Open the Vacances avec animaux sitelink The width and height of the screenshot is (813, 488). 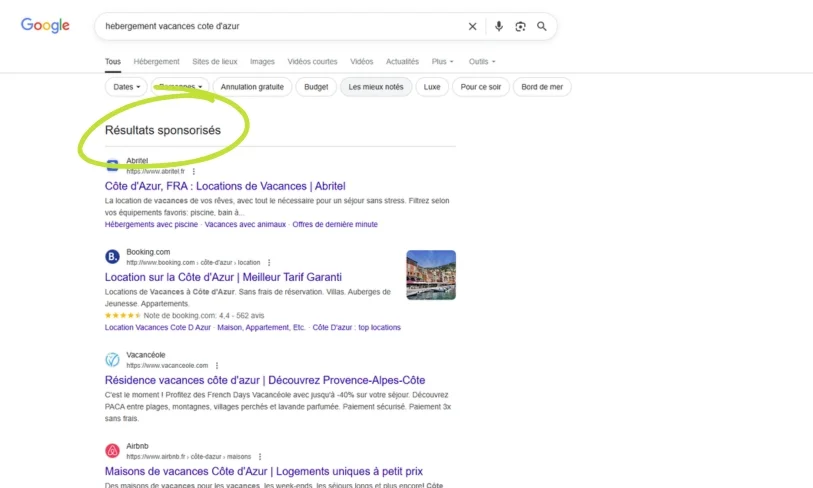coord(245,224)
